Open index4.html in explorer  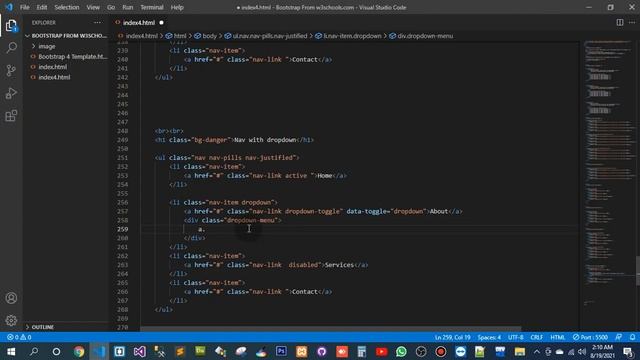(x=54, y=77)
